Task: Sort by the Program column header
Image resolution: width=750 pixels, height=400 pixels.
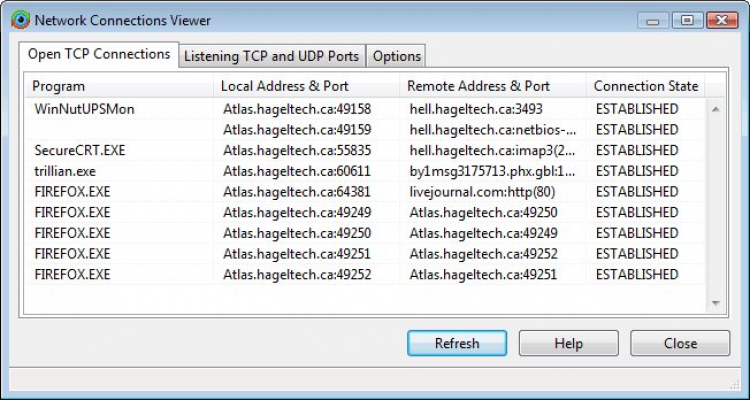Action: pyautogui.click(x=60, y=86)
